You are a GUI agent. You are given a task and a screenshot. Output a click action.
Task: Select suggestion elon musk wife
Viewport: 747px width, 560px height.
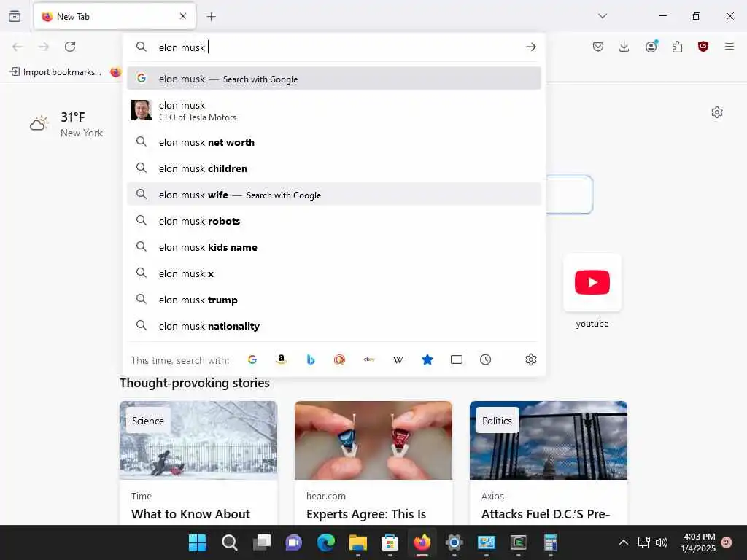point(334,195)
